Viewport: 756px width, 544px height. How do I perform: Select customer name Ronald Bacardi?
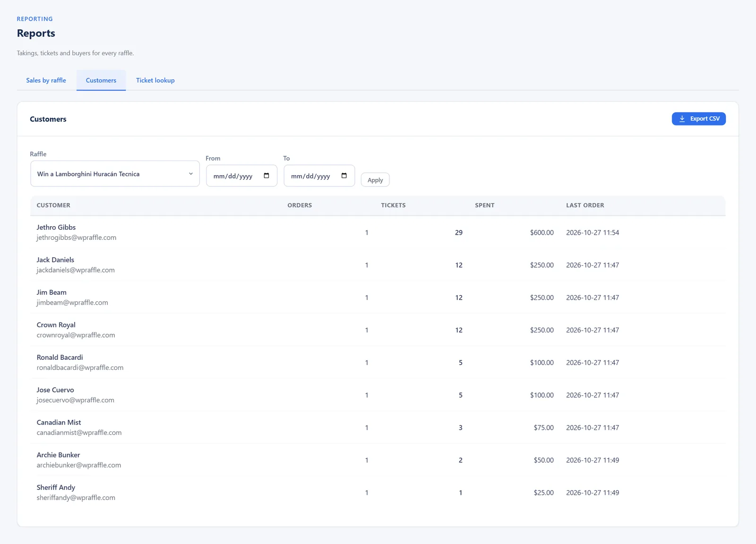pos(60,357)
